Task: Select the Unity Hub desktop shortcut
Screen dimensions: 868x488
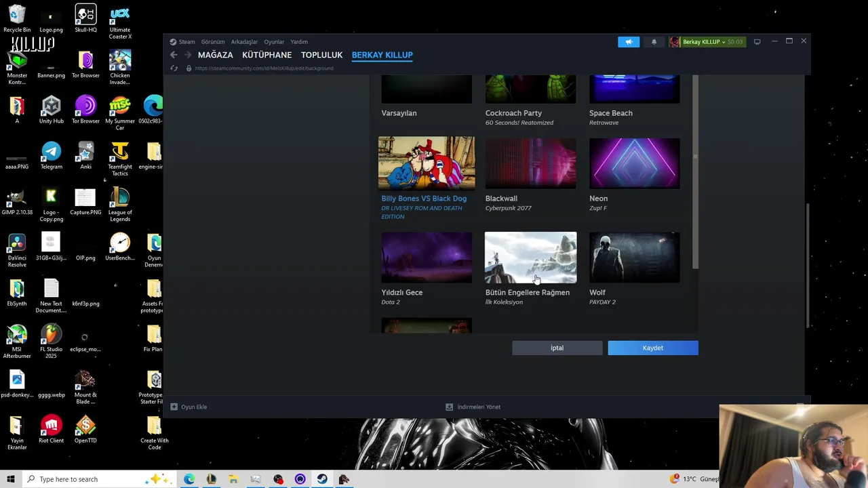Action: point(51,110)
